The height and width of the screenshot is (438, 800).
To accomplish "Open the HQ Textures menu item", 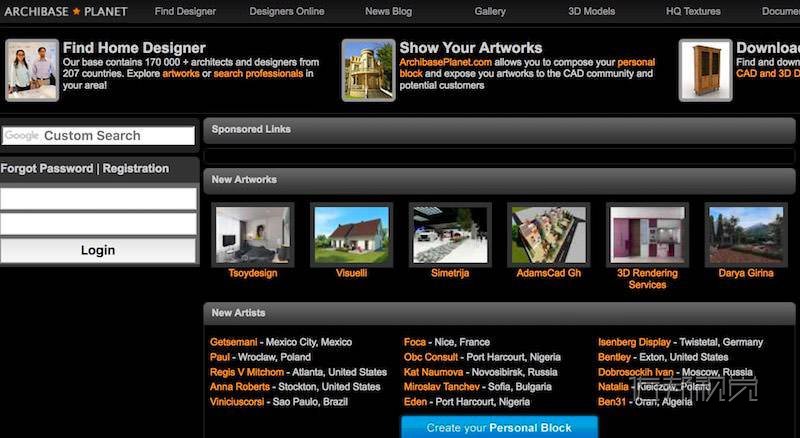I will (693, 12).
